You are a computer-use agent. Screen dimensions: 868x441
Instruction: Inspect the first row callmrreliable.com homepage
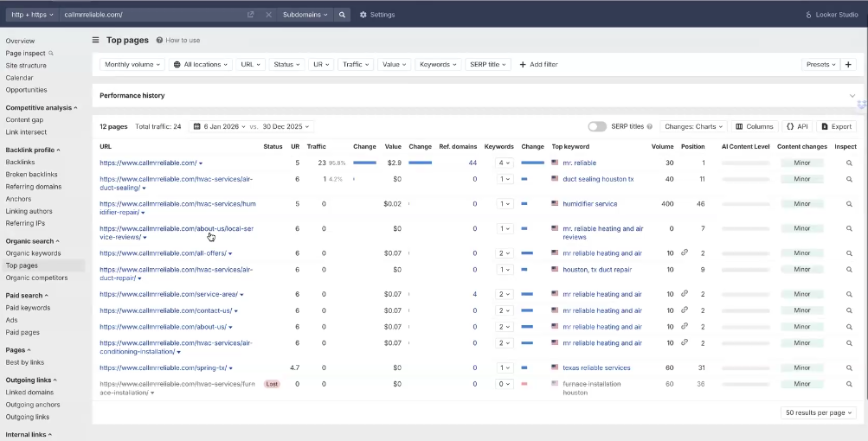click(849, 163)
